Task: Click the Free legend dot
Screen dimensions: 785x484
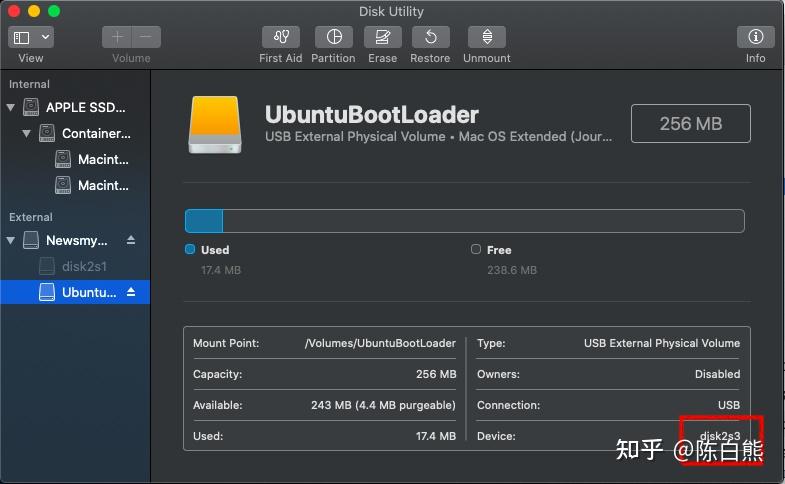Action: (476, 249)
